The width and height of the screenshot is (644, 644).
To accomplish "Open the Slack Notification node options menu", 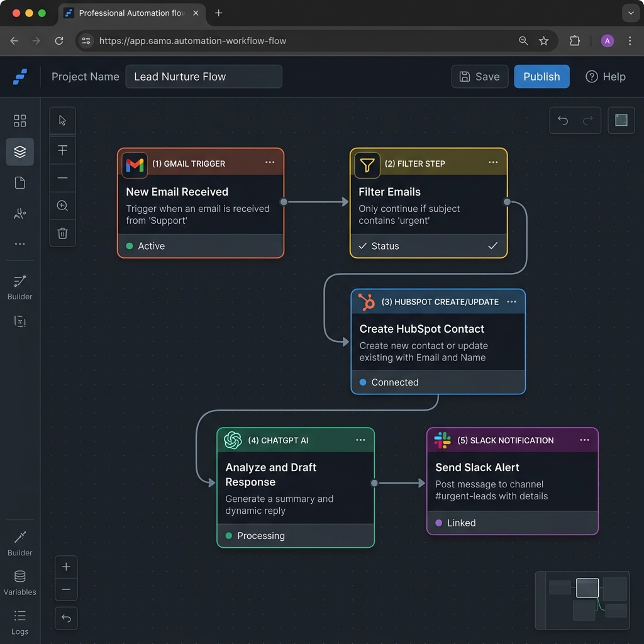I will [585, 440].
